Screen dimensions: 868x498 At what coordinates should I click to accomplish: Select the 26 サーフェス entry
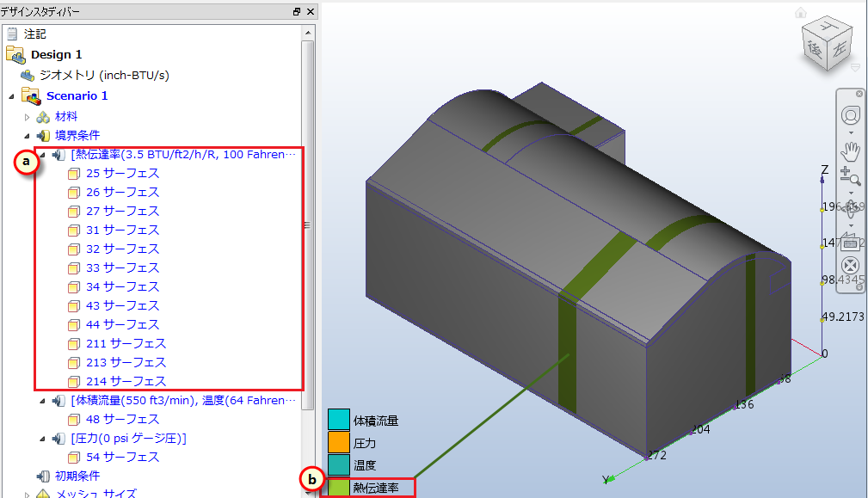point(122,193)
